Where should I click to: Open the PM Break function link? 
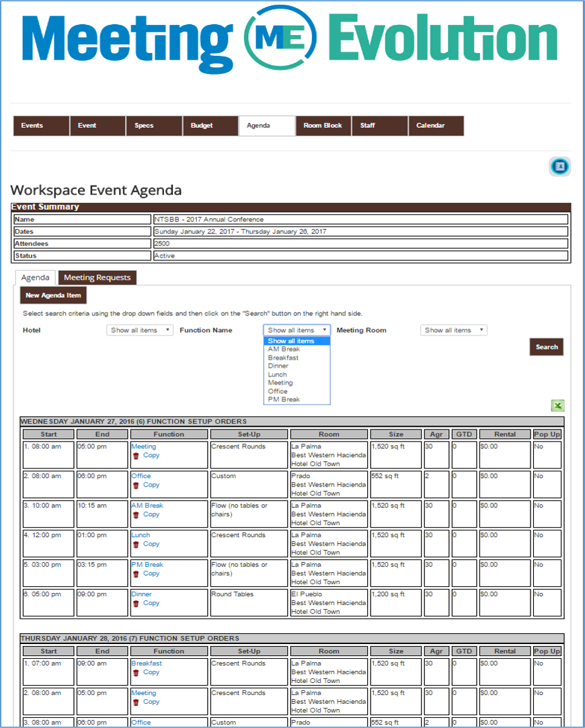pos(147,565)
